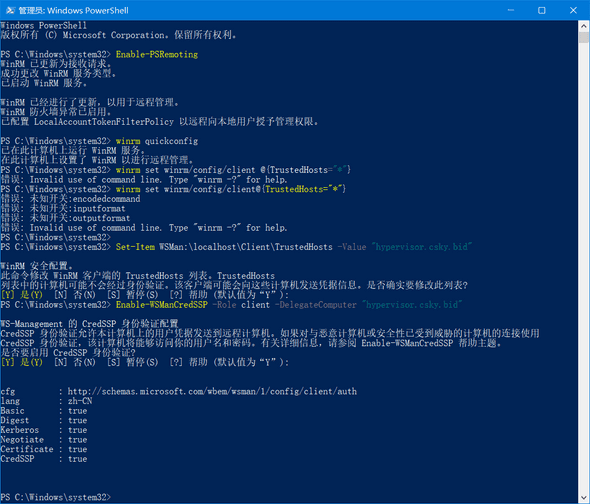The width and height of the screenshot is (590, 504).
Task: Click the LocalAccountTokenFilterPolicy message line
Action: 160,122
